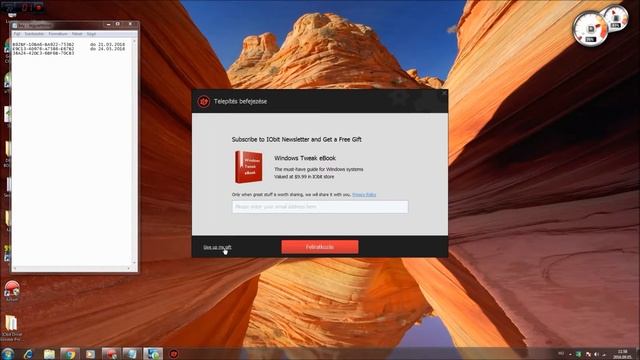Click second license key line in Notepad
This screenshot has height=360, width=640.
click(x=43, y=49)
